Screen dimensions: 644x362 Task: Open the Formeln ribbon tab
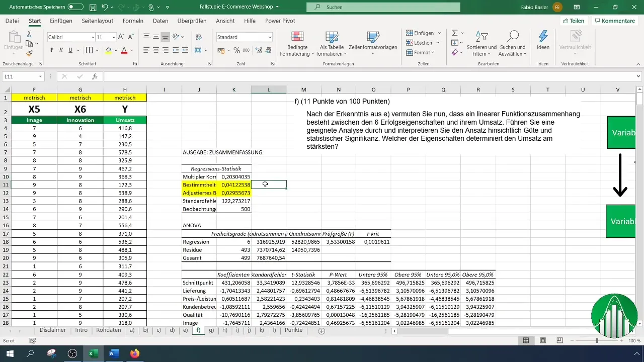tap(133, 21)
